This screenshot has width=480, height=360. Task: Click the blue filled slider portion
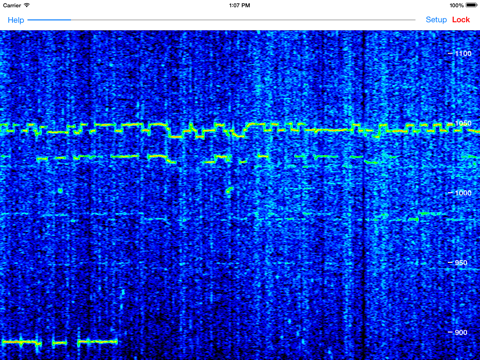pos(49,20)
